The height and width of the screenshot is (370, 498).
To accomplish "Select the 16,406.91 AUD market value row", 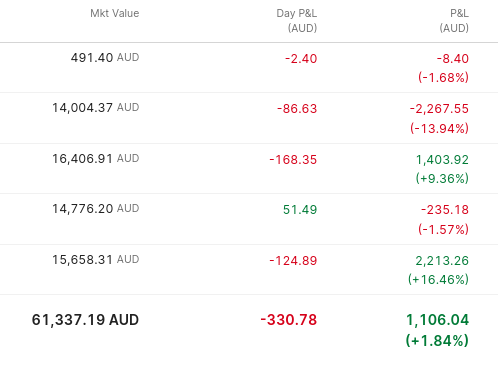I will click(249, 169).
